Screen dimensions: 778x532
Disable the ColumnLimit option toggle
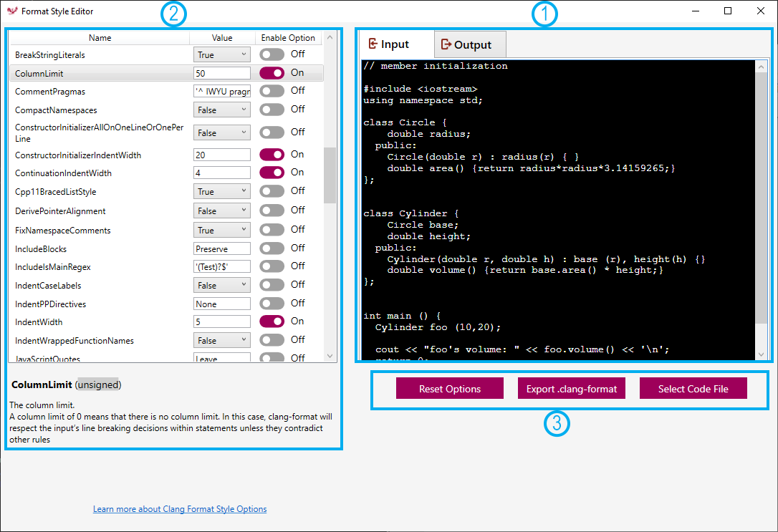[x=273, y=73]
